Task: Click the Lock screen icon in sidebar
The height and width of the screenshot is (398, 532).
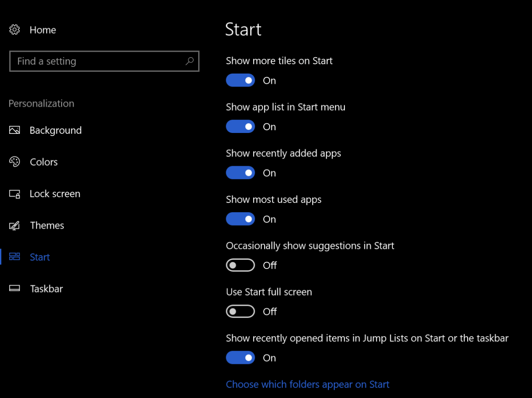Action: (15, 194)
